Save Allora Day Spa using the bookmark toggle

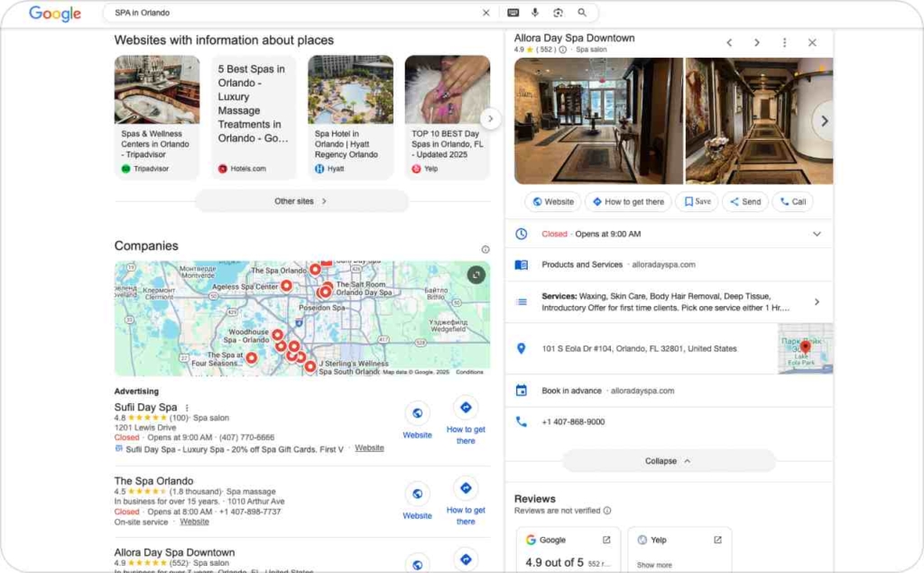tap(696, 201)
